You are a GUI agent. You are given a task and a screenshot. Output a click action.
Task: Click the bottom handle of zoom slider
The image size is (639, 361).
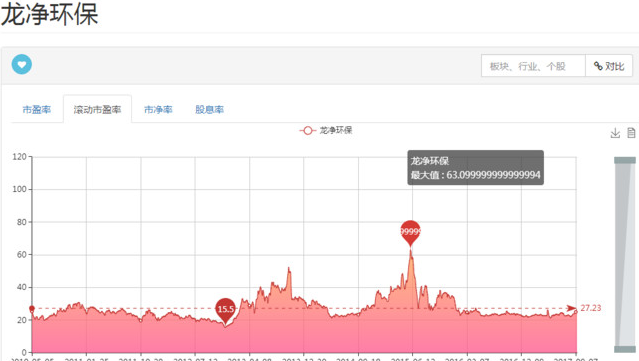coord(625,349)
